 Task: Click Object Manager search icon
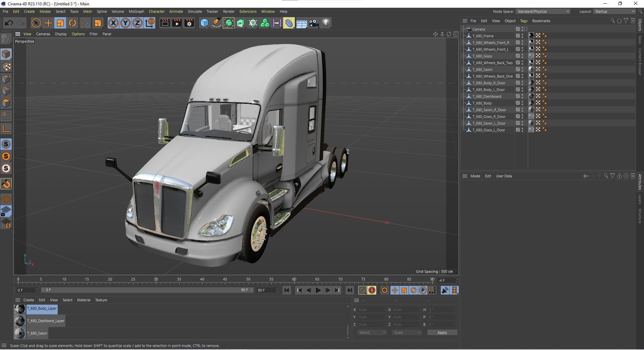point(612,21)
